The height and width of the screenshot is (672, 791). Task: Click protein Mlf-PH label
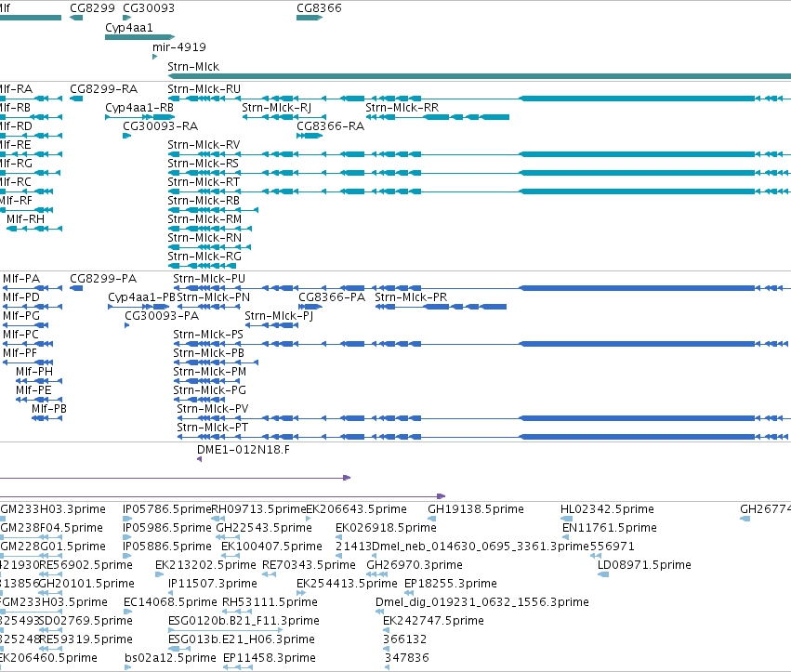pos(34,372)
